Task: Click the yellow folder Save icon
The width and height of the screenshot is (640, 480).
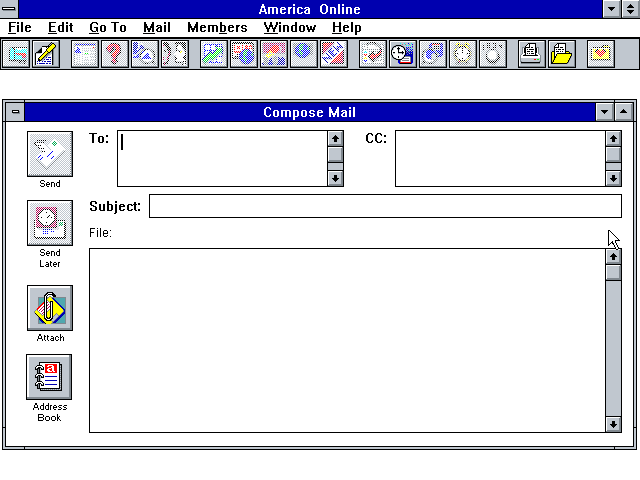Action: [x=562, y=54]
